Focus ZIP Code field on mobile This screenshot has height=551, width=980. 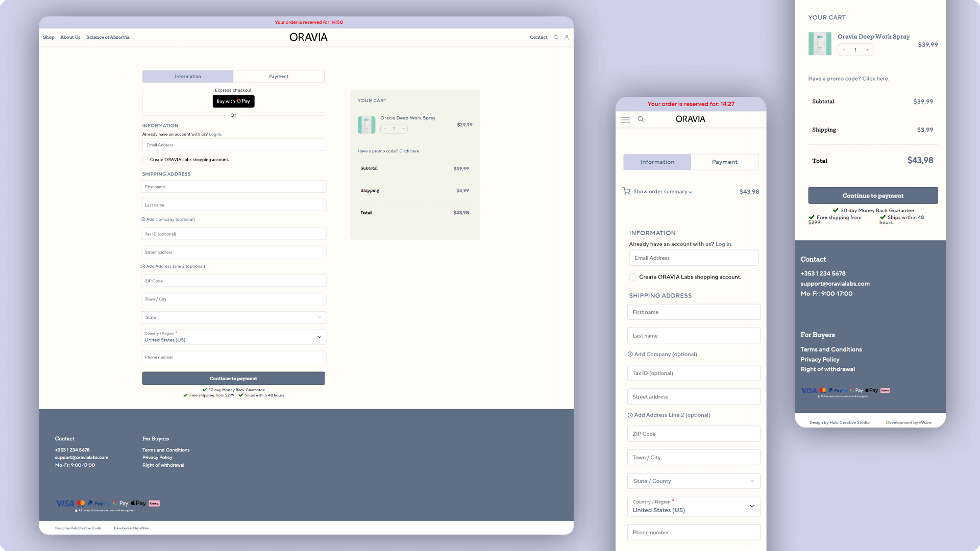(694, 434)
